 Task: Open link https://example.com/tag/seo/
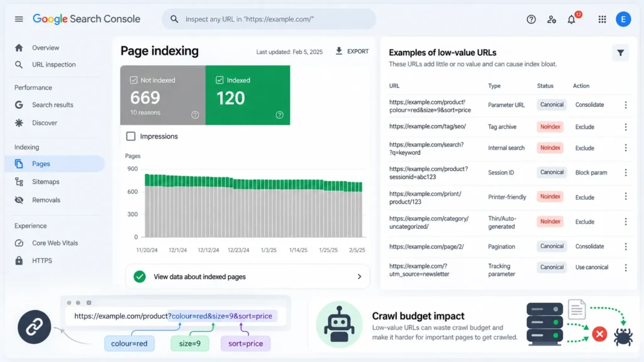click(428, 126)
